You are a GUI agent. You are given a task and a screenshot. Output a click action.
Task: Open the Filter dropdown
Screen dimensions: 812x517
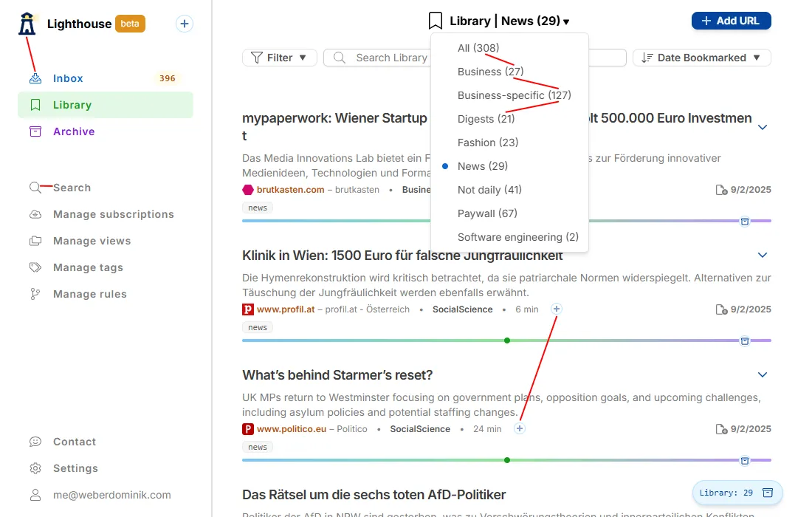pyautogui.click(x=279, y=58)
